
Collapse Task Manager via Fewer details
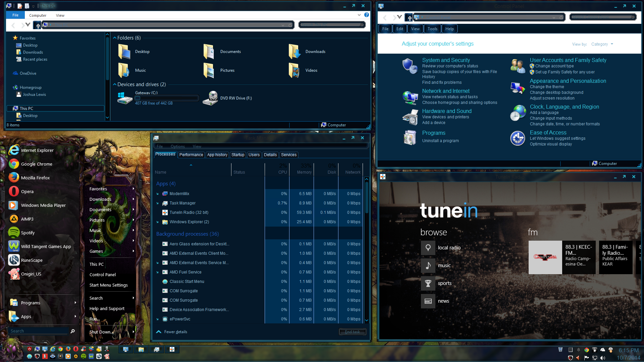(175, 332)
